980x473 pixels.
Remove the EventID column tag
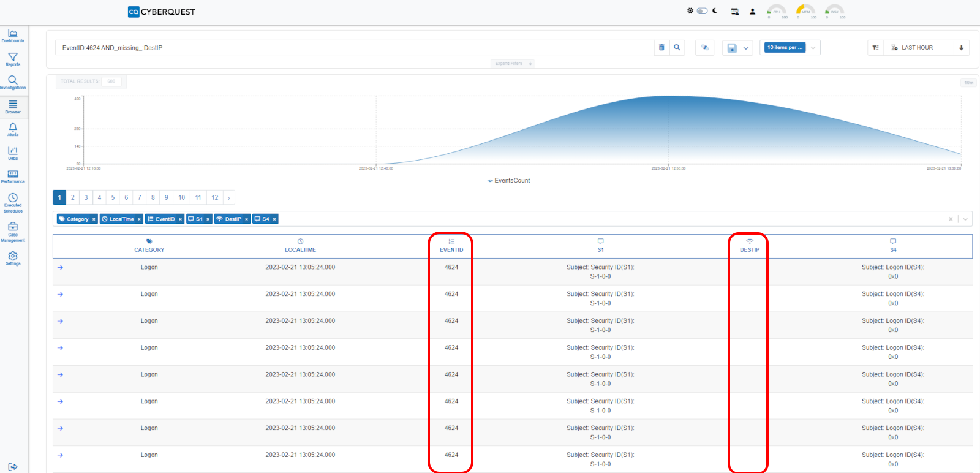[180, 219]
